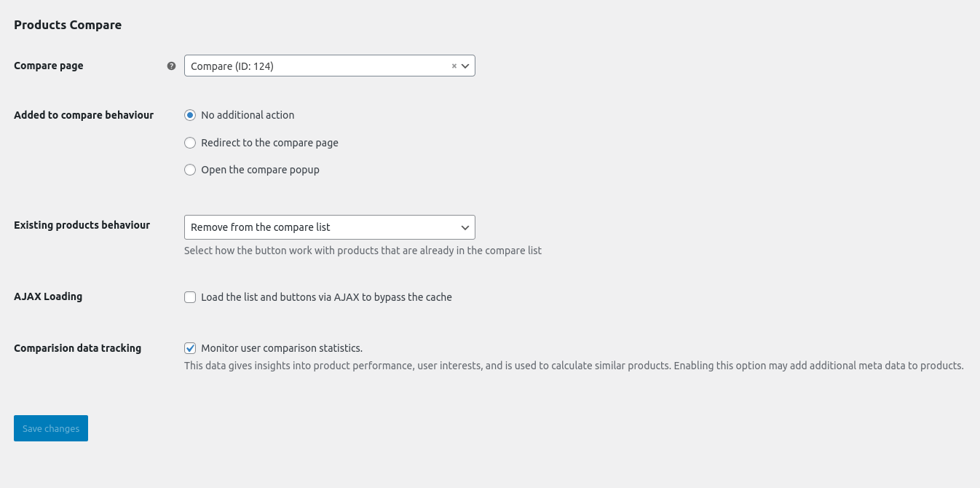Image resolution: width=980 pixels, height=488 pixels.
Task: Click the 'AJAX Loading' setting label
Action: (48, 296)
